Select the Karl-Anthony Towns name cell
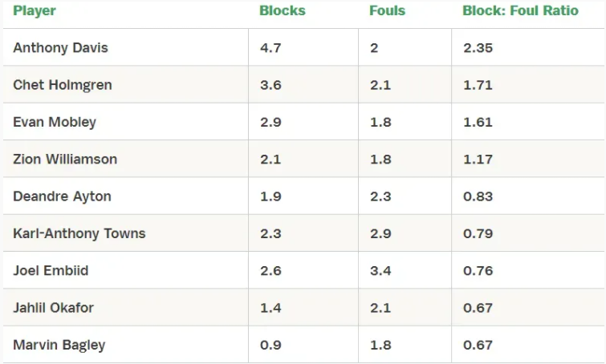The width and height of the screenshot is (606, 364). (x=125, y=233)
